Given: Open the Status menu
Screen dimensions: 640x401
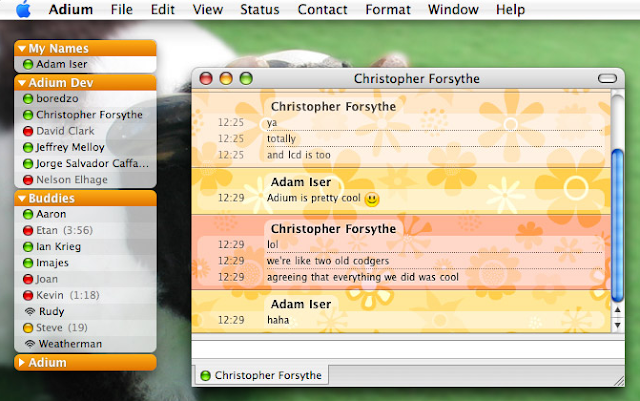Looking at the screenshot, I should pyautogui.click(x=260, y=9).
